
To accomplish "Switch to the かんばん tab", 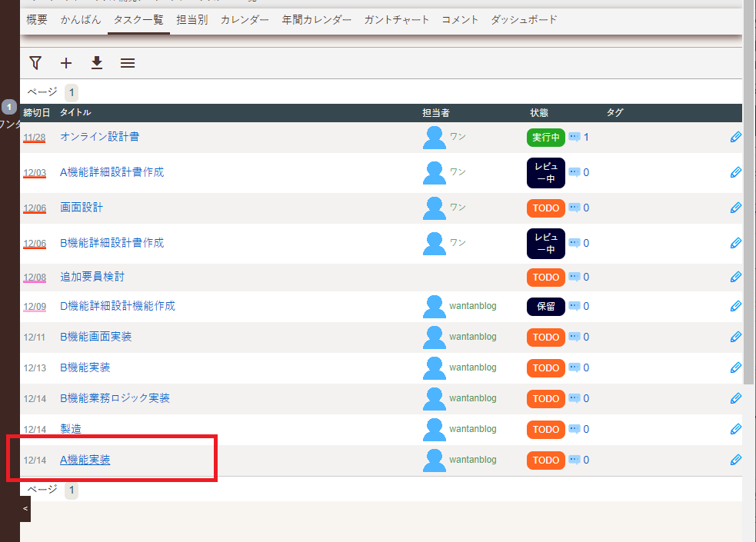I will tap(81, 20).
